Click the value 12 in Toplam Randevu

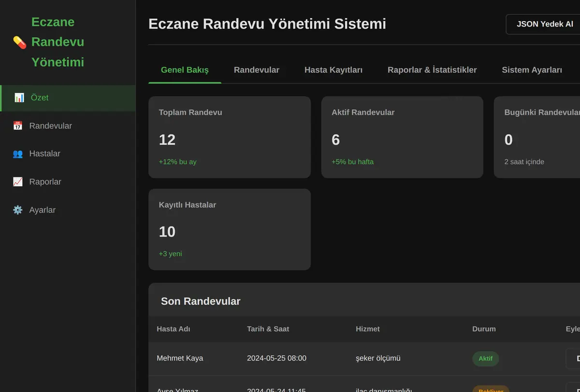pos(167,140)
